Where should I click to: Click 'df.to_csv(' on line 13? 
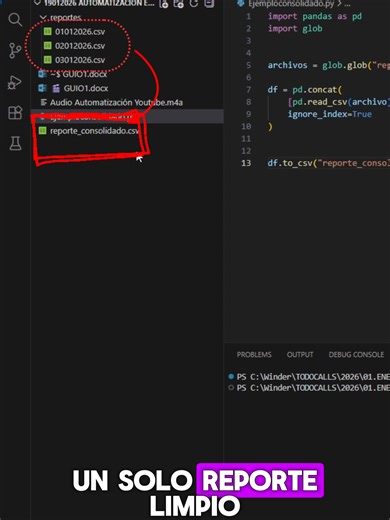tap(292, 163)
